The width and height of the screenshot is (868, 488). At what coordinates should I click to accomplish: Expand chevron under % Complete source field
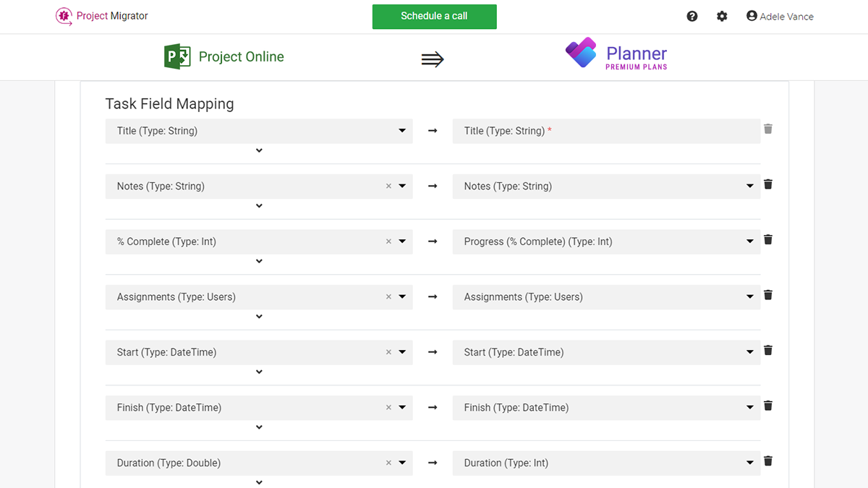click(x=259, y=262)
